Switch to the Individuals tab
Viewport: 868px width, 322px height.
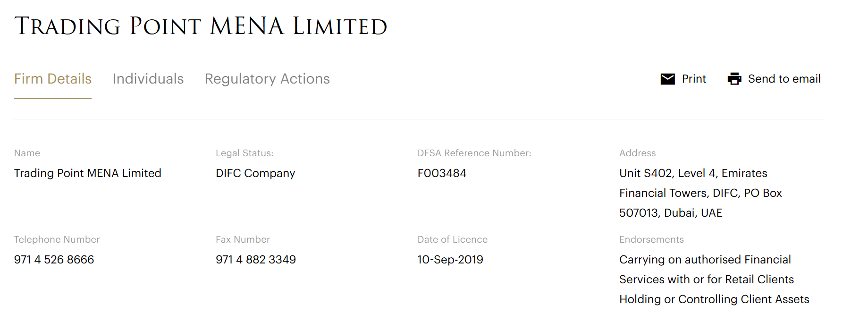point(148,79)
